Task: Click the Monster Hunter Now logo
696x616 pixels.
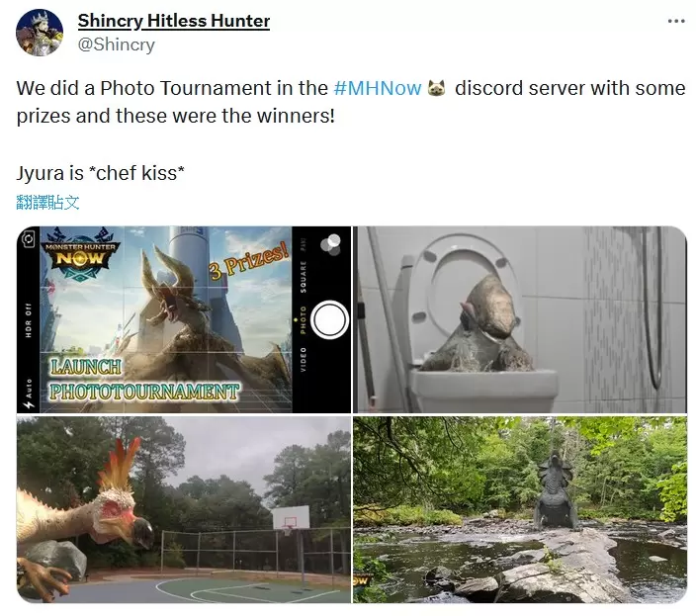Action: coord(80,254)
